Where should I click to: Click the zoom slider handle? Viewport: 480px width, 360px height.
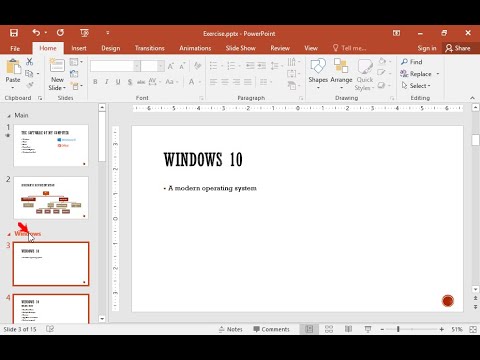click(x=398, y=329)
